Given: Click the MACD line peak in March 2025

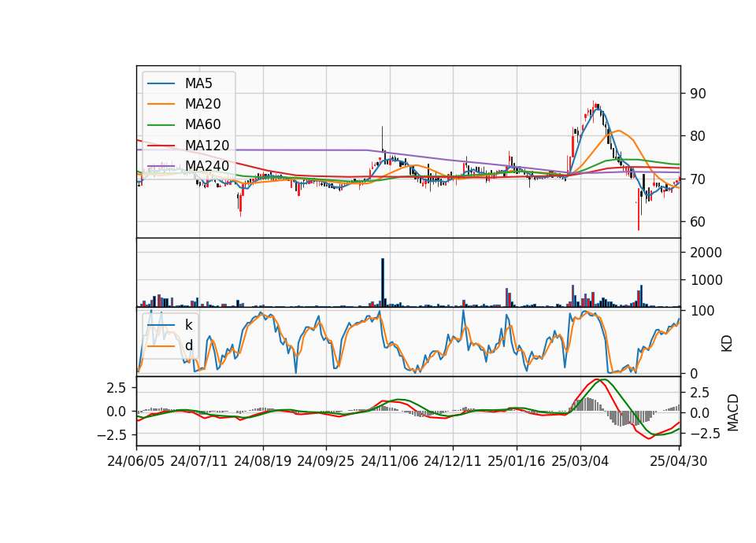Looking at the screenshot, I should 596,380.
